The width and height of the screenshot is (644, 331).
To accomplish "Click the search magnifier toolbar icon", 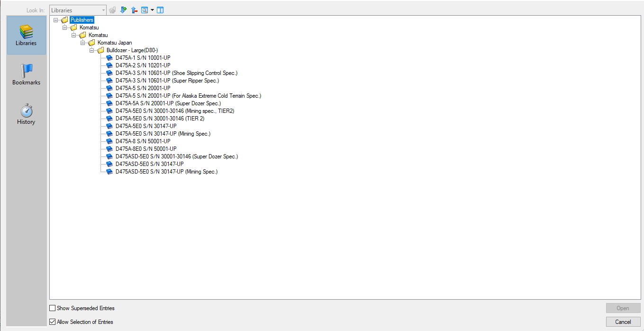I will click(x=145, y=10).
